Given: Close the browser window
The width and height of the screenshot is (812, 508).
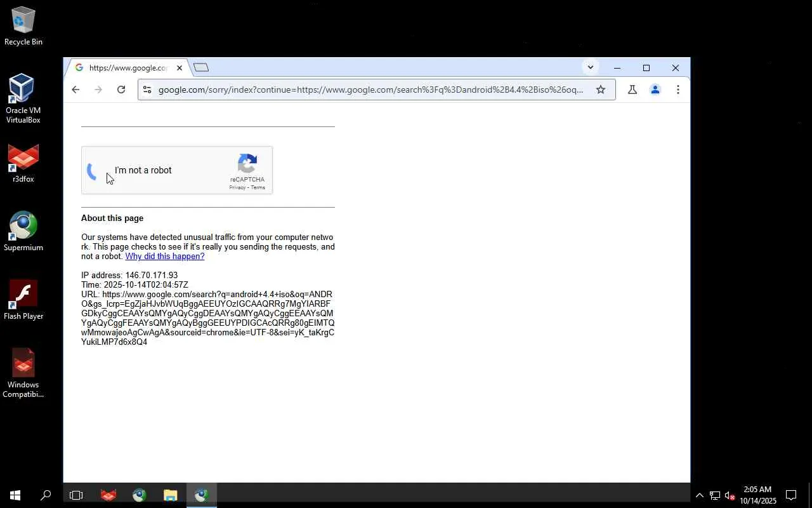Looking at the screenshot, I should coord(676,68).
